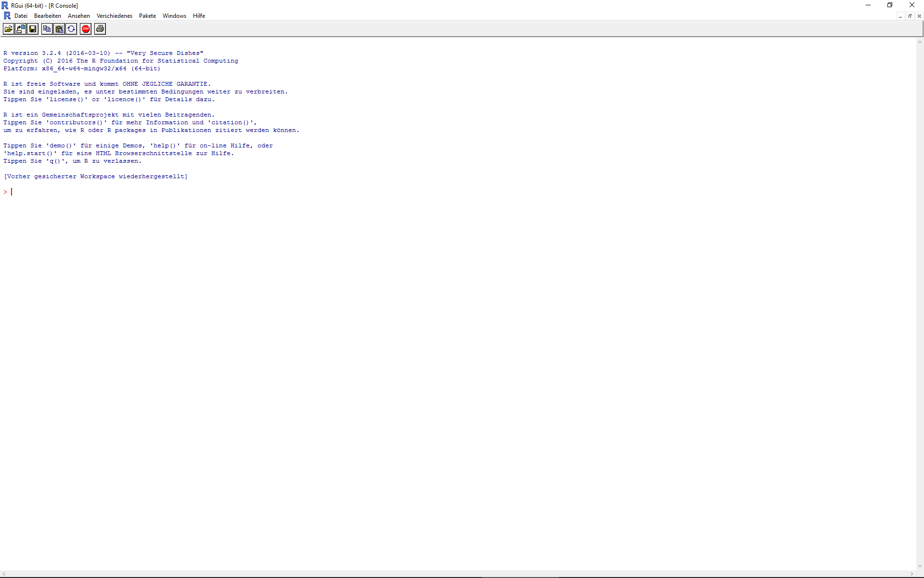Open the Datei menu

coord(21,16)
